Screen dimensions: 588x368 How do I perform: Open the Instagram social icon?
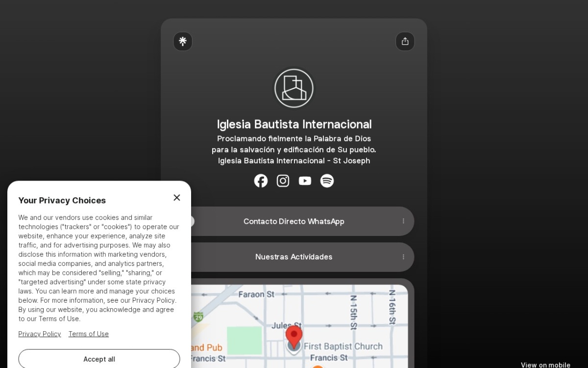click(x=283, y=181)
